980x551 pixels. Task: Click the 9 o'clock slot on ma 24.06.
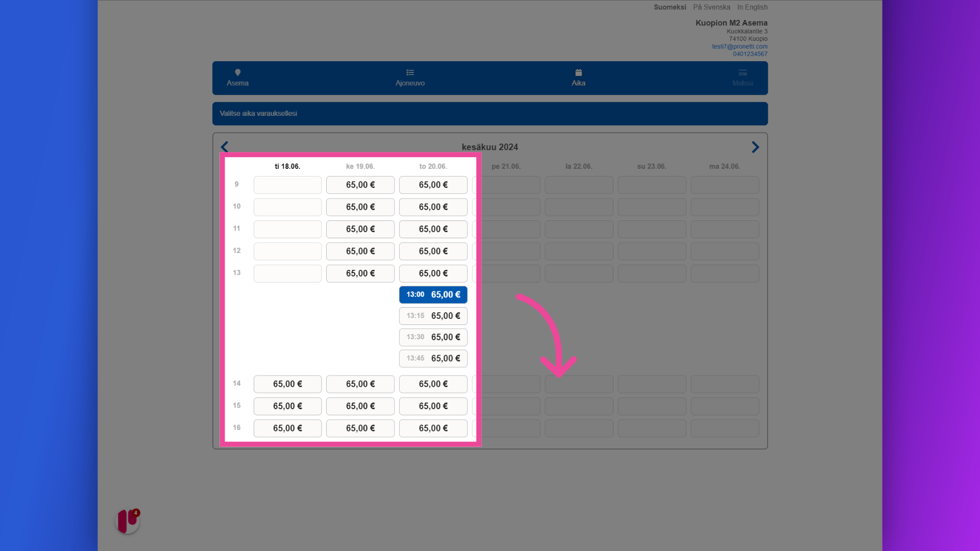[x=725, y=185]
